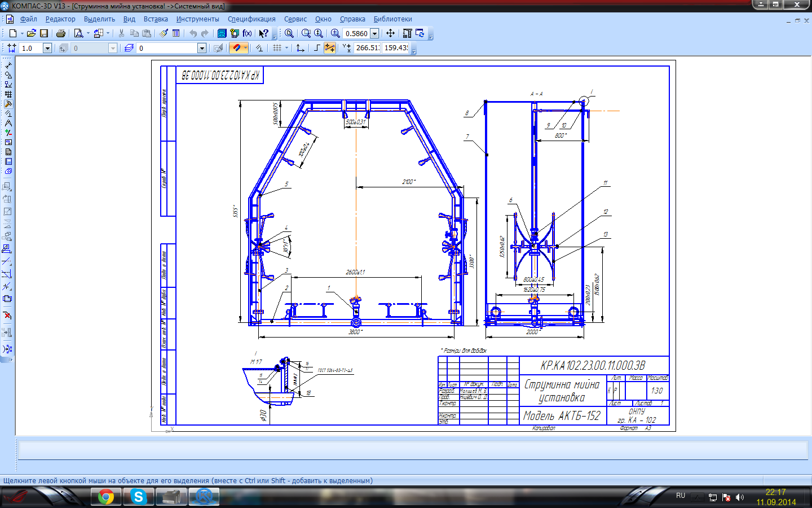Select the title text КР.КА 102.23.00.11.000.3В
The height and width of the screenshot is (508, 812).
pos(593,366)
